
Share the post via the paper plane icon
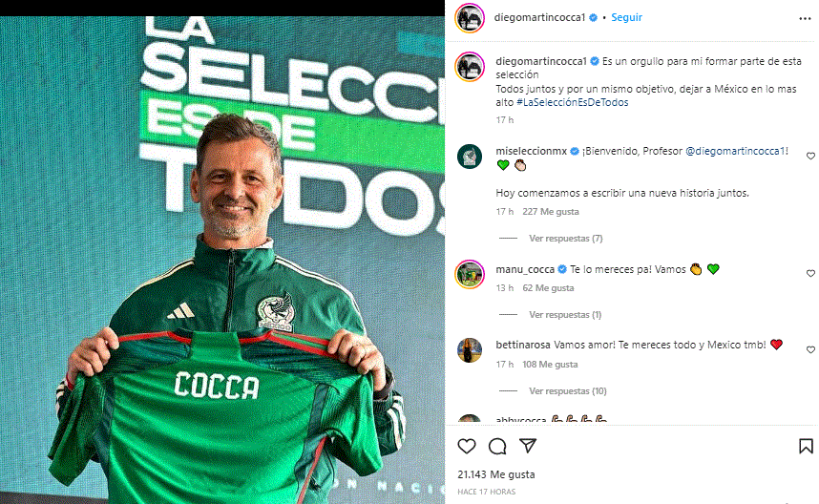click(528, 446)
